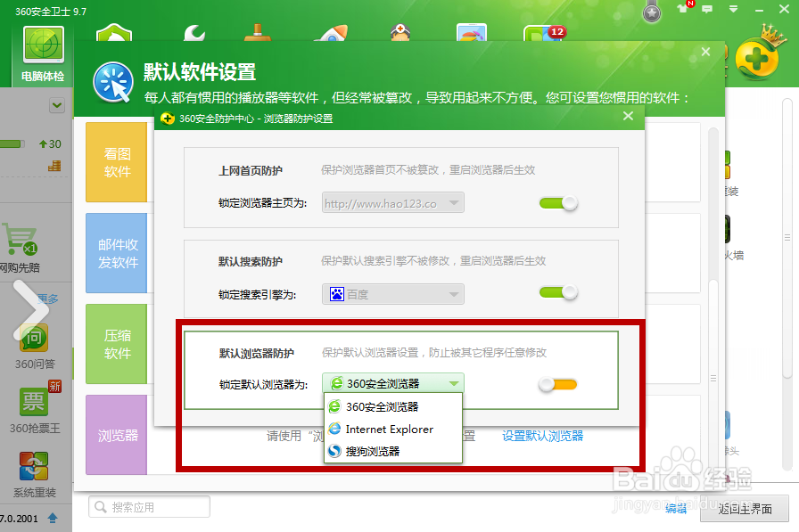
Task: Close the 浏览器防护设置 dialog
Action: tap(629, 116)
